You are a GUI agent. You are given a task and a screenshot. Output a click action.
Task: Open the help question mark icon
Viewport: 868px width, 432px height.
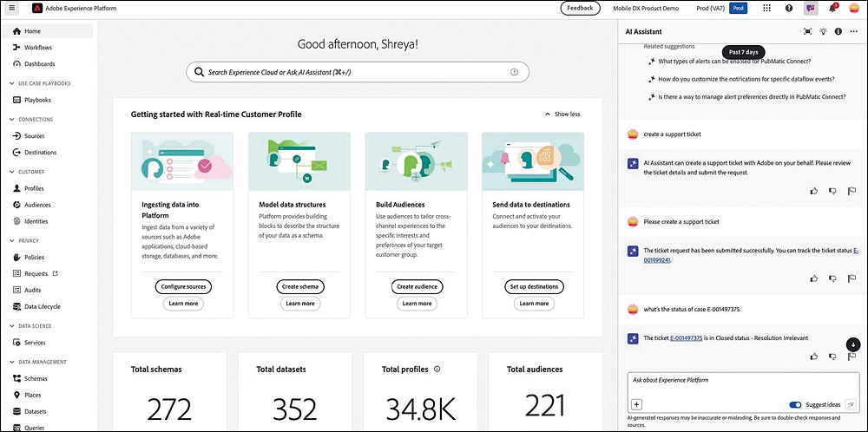789,9
